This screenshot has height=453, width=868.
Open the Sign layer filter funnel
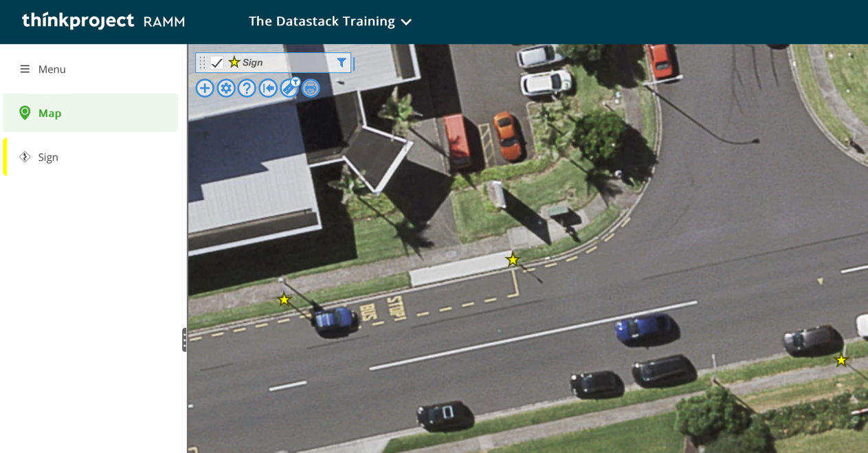point(342,63)
